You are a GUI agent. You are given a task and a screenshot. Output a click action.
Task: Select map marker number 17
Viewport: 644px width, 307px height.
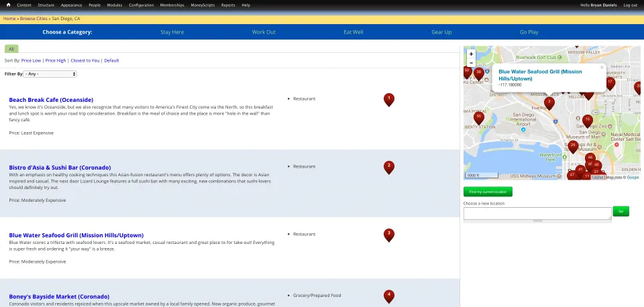coord(610,83)
